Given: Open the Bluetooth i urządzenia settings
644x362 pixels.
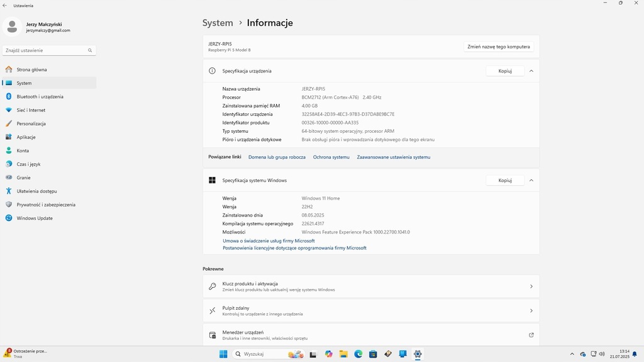Looking at the screenshot, I should pos(40,96).
